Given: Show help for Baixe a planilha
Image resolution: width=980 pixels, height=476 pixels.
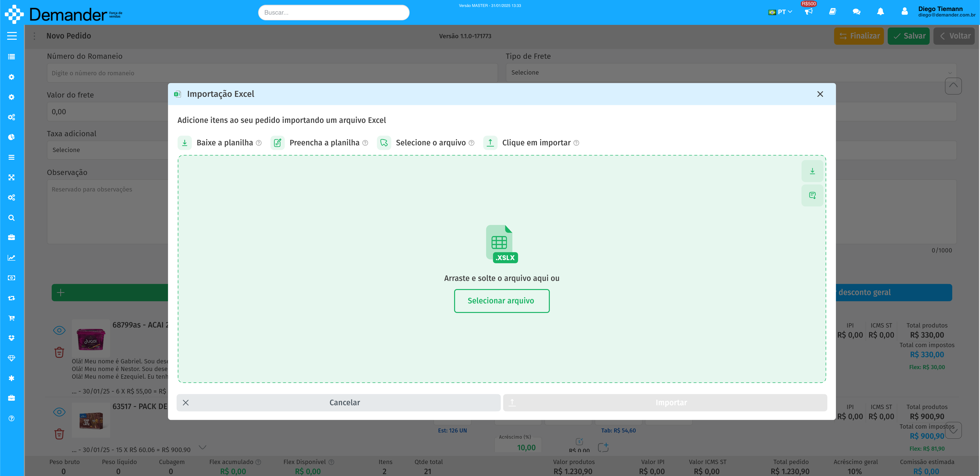Looking at the screenshot, I should pos(259,143).
